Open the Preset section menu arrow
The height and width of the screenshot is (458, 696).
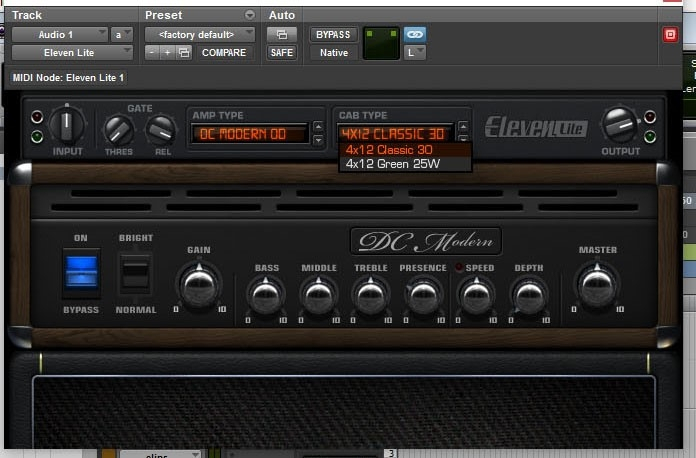pyautogui.click(x=249, y=16)
